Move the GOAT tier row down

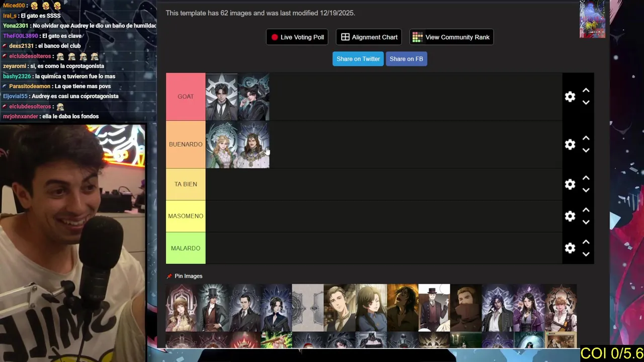[x=586, y=102]
